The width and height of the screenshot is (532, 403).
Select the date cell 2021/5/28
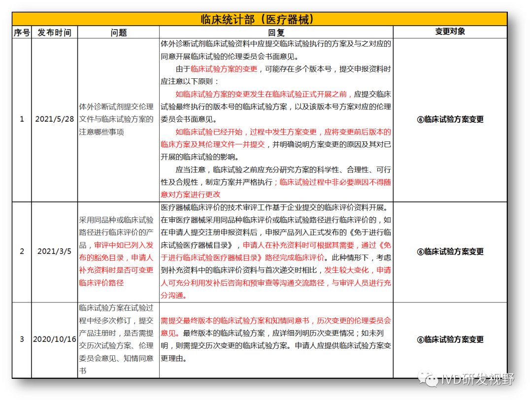(54, 119)
